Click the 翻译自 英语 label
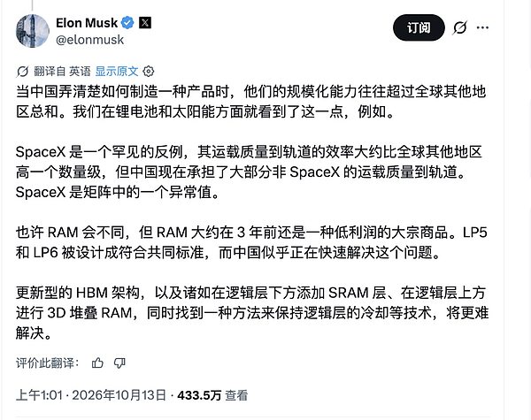Viewport: 531px width, 420px height. tap(62, 71)
